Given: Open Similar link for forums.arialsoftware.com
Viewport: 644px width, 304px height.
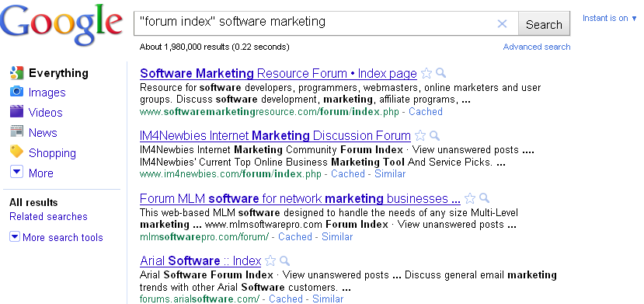Looking at the screenshot, I should tap(327, 299).
